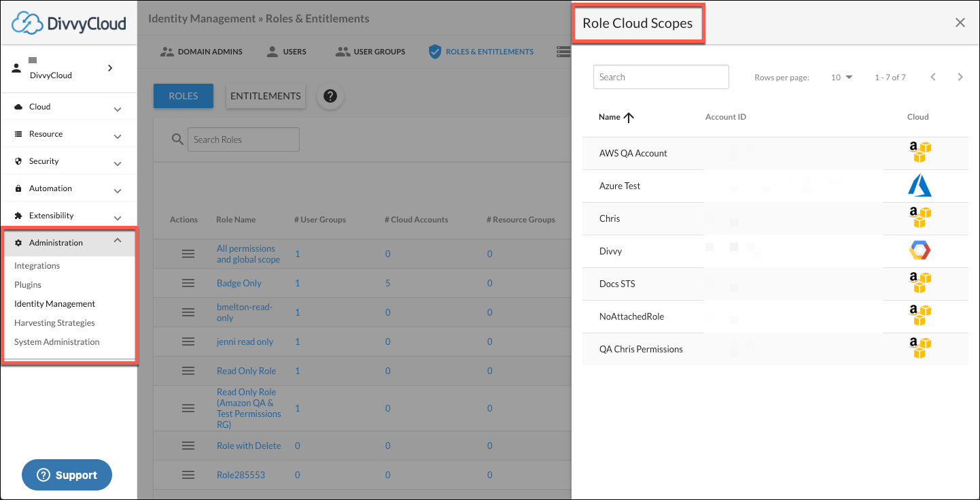Open actions menu for bmelton-read-only role

click(188, 312)
